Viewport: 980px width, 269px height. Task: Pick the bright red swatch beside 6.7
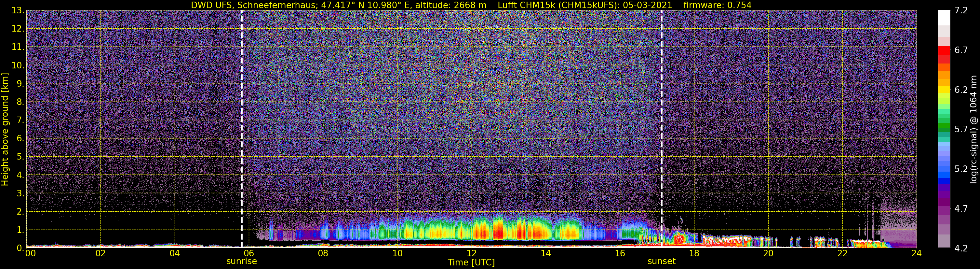944,50
